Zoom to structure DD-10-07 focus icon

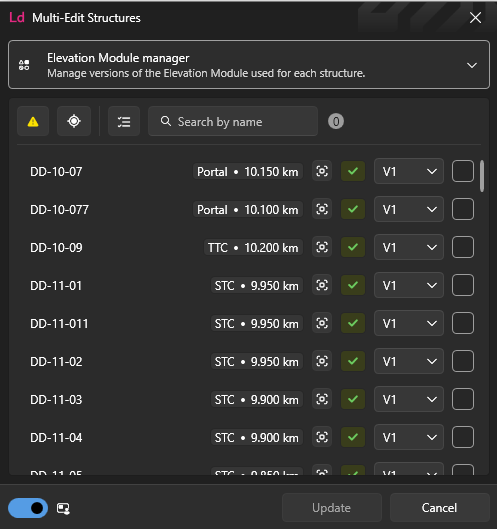click(322, 171)
